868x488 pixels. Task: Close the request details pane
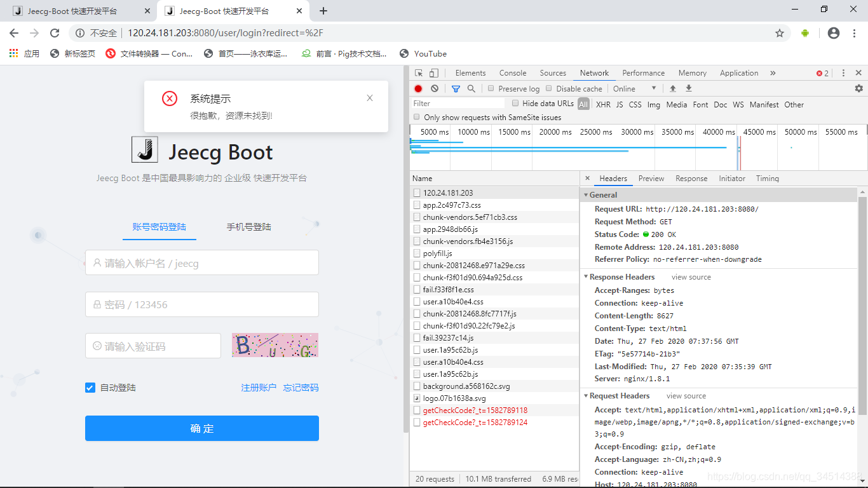click(x=587, y=179)
